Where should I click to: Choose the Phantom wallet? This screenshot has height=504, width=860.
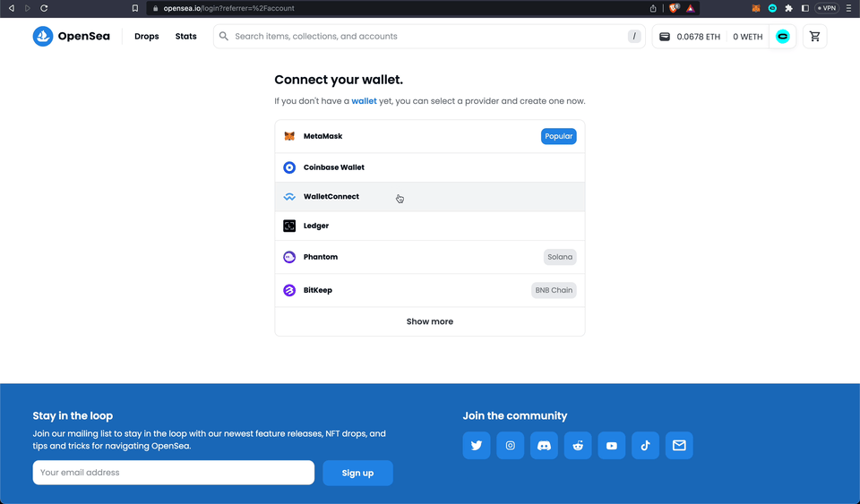(430, 257)
